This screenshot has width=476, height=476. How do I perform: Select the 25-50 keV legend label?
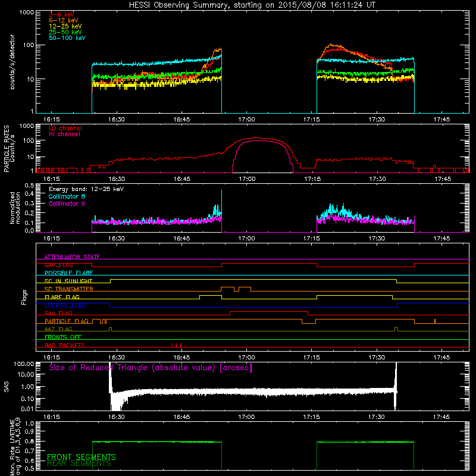65,32
